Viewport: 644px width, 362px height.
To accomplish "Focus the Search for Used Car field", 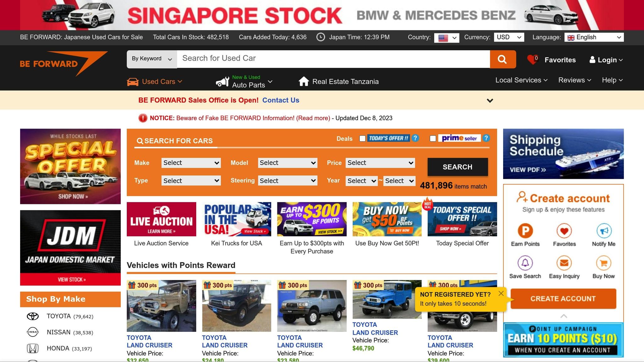I will coord(333,59).
